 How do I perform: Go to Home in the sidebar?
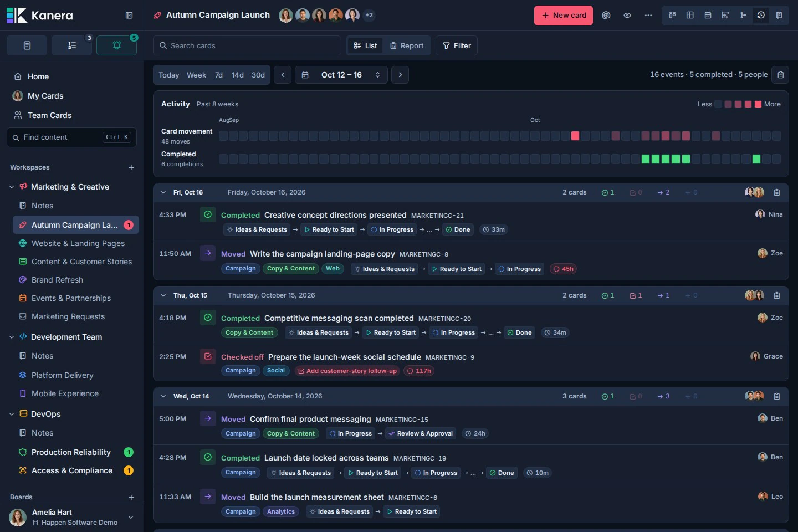[x=72, y=76]
